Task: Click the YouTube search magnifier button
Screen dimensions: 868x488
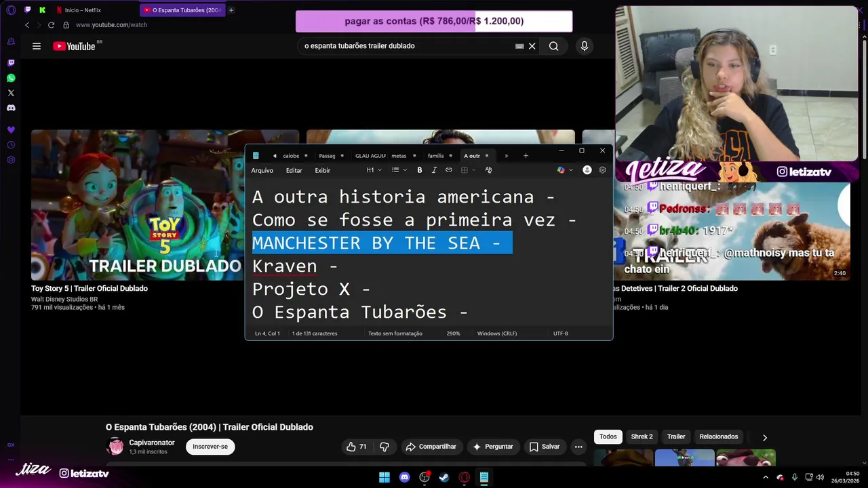Action: (554, 46)
